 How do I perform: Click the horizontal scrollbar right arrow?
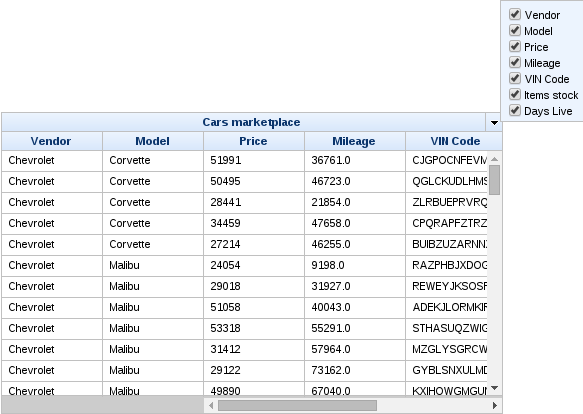pos(495,405)
